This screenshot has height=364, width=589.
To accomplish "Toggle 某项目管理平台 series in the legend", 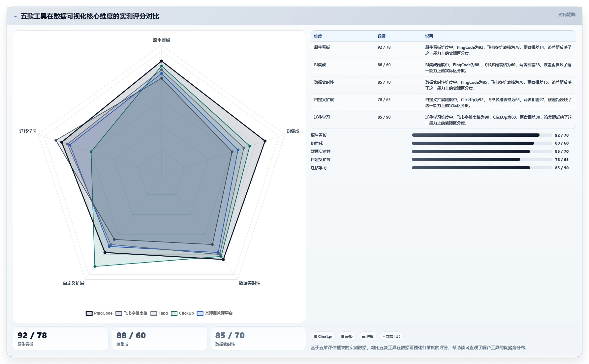I will pos(215,313).
